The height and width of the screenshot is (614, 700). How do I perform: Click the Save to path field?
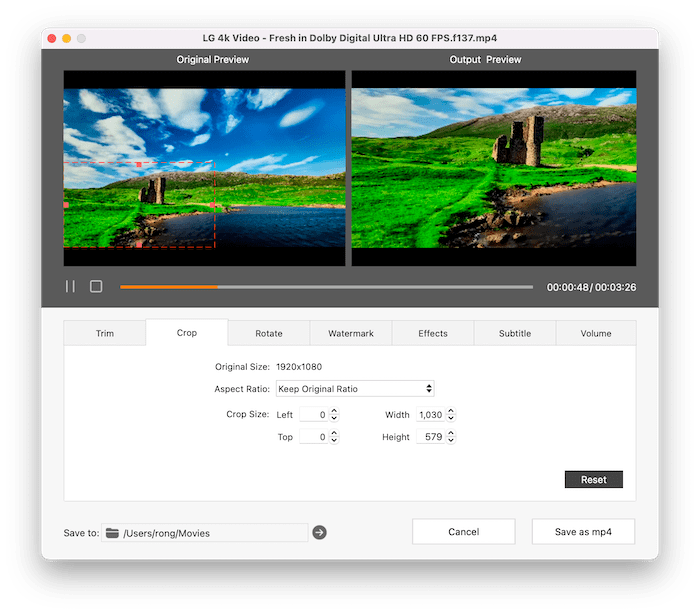(212, 533)
